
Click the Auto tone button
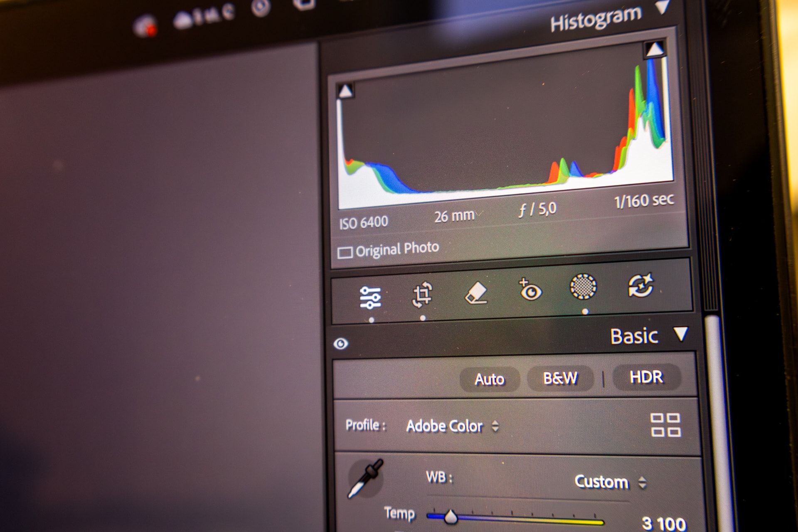tap(489, 379)
